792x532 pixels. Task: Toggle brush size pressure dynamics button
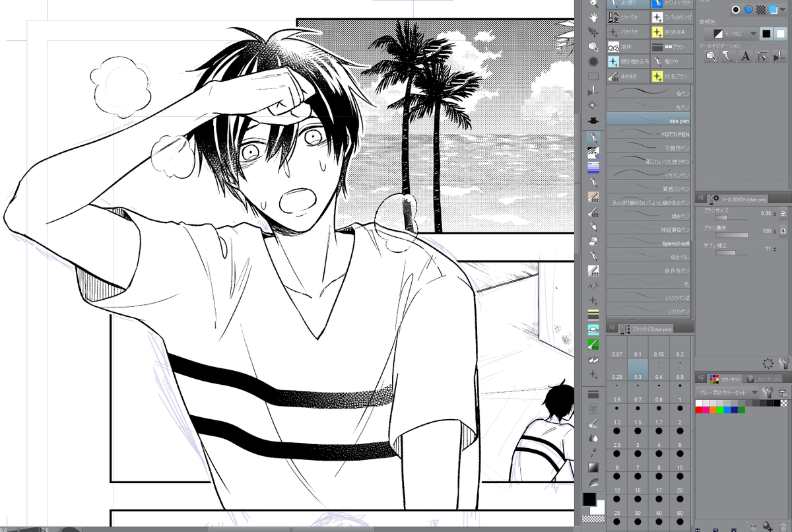pyautogui.click(x=783, y=214)
